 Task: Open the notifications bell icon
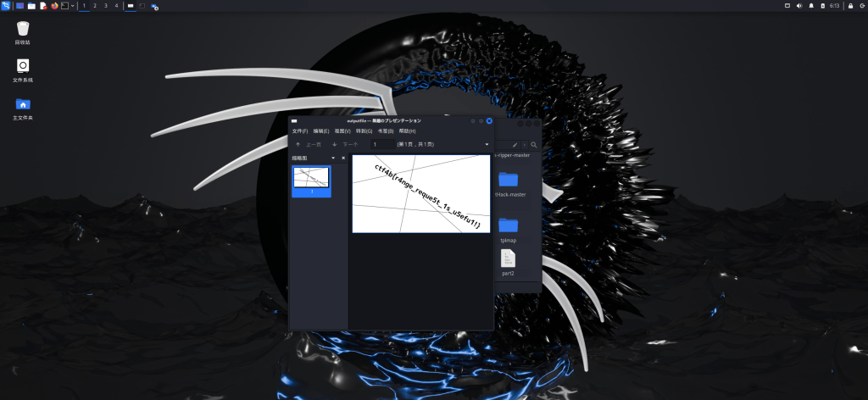(x=811, y=6)
